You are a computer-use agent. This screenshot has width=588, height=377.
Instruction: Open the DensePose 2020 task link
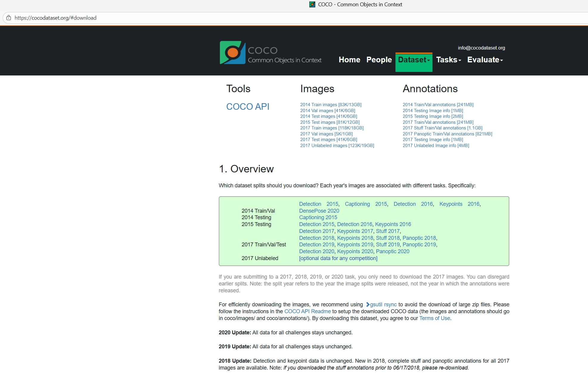(x=319, y=211)
